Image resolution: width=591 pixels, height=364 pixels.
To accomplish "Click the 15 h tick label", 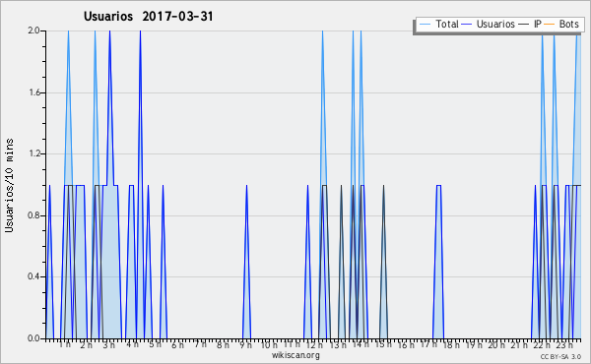I will pos(383,344).
